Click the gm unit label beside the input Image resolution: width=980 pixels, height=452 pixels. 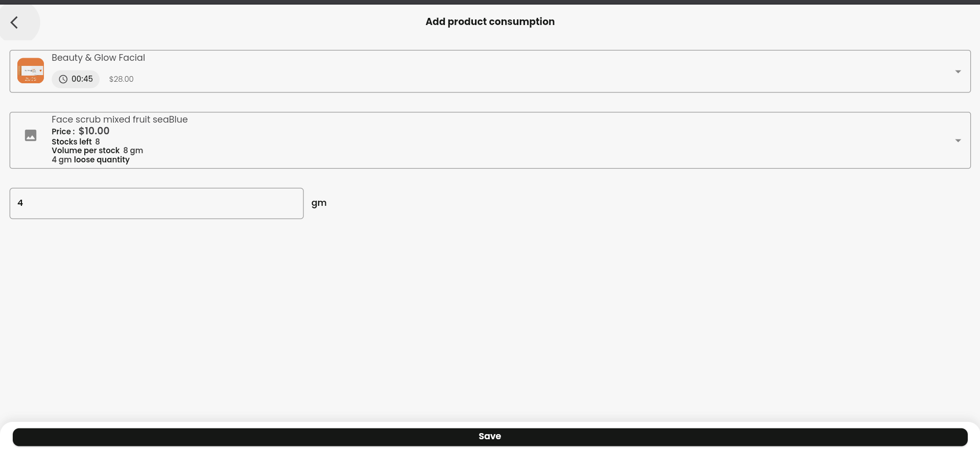click(319, 203)
